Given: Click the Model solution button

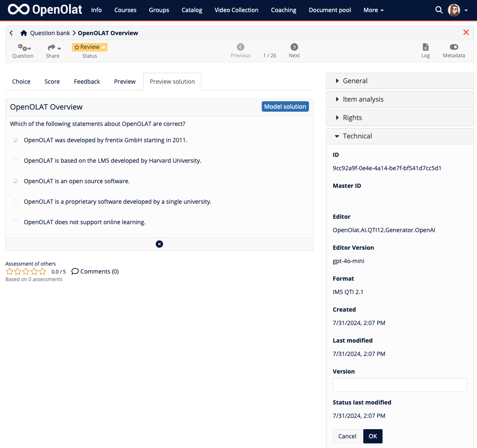Looking at the screenshot, I should [x=285, y=107].
